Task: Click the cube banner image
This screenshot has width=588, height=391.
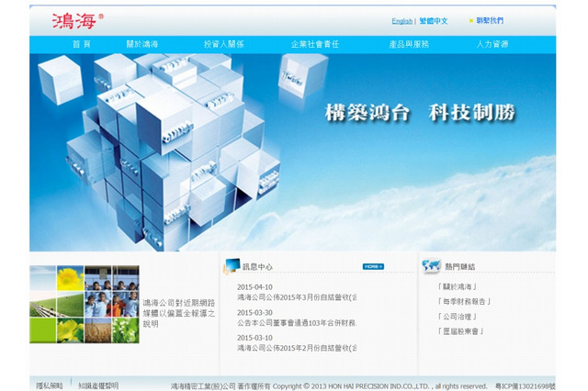Action: click(292, 152)
